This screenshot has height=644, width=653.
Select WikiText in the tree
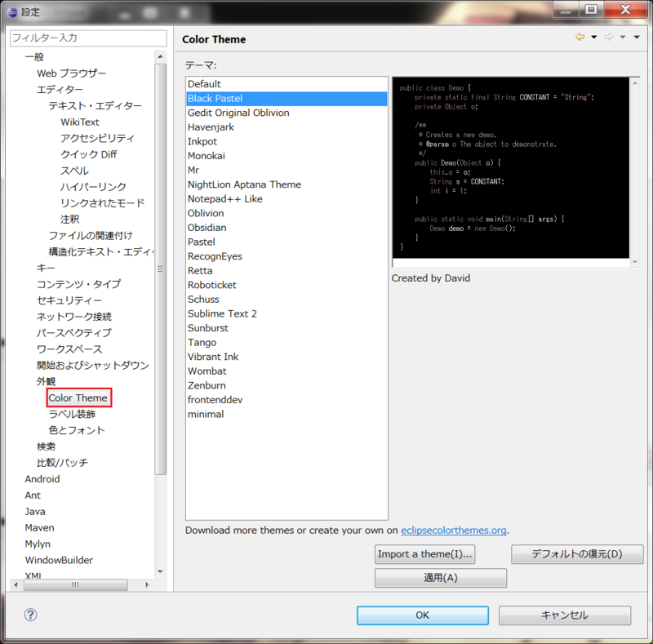(80, 122)
